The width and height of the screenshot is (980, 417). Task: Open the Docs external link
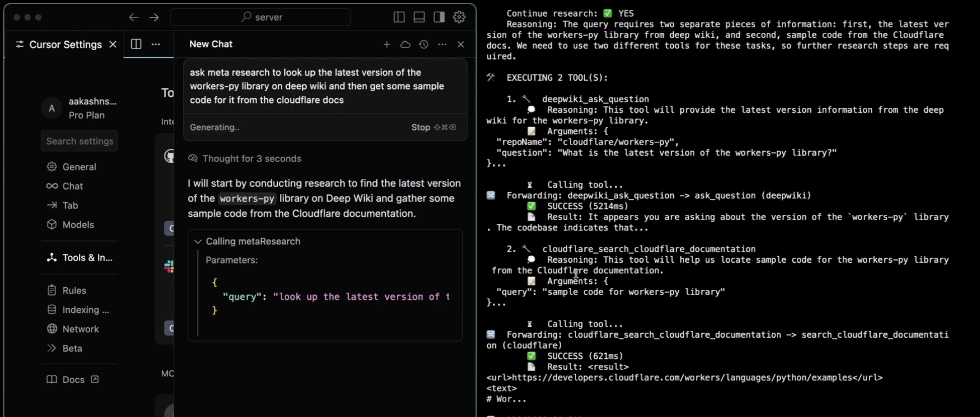coord(73,380)
